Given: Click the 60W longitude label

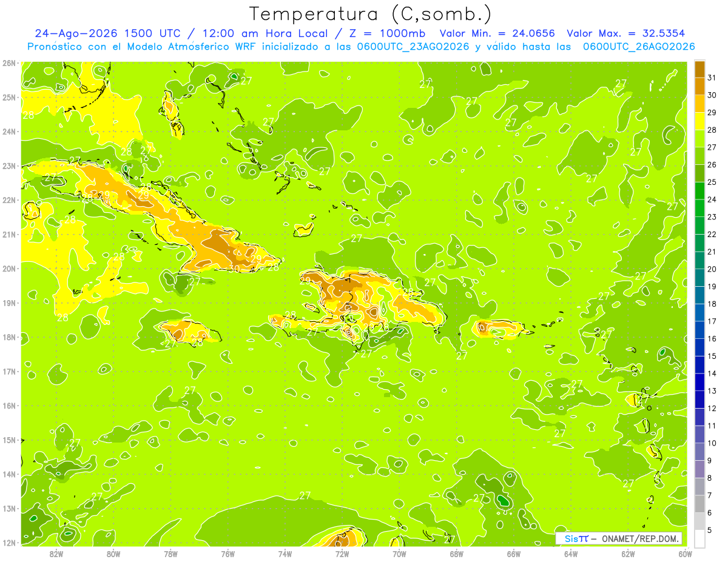Looking at the screenshot, I should coord(686,554).
